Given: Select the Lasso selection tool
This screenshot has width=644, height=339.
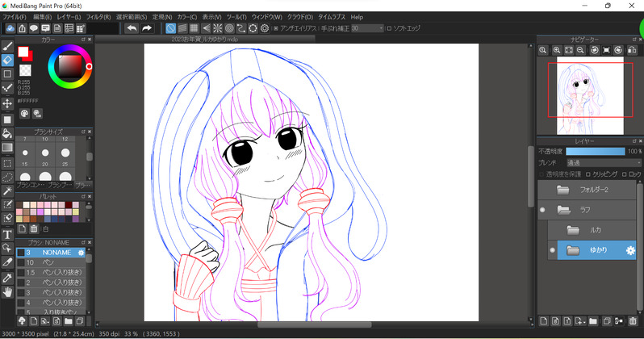Looking at the screenshot, I should pos(7,177).
